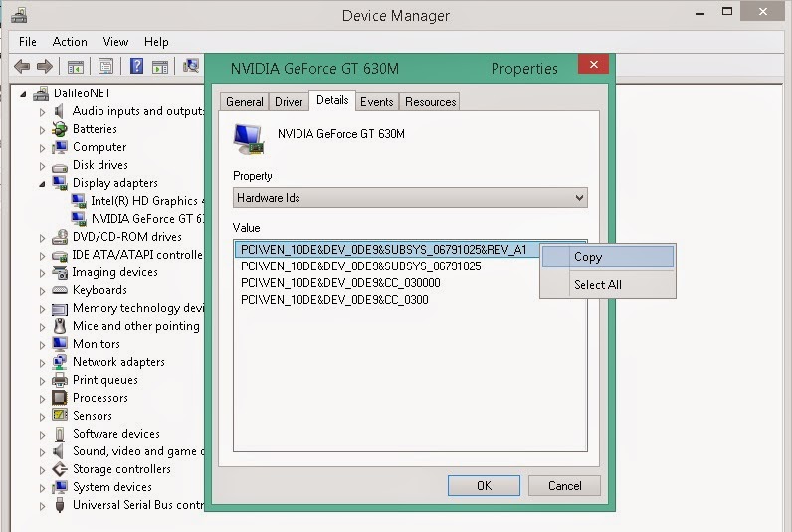Screen dimensions: 792x532
Task: Expand the Batteries node
Action: pos(43,130)
